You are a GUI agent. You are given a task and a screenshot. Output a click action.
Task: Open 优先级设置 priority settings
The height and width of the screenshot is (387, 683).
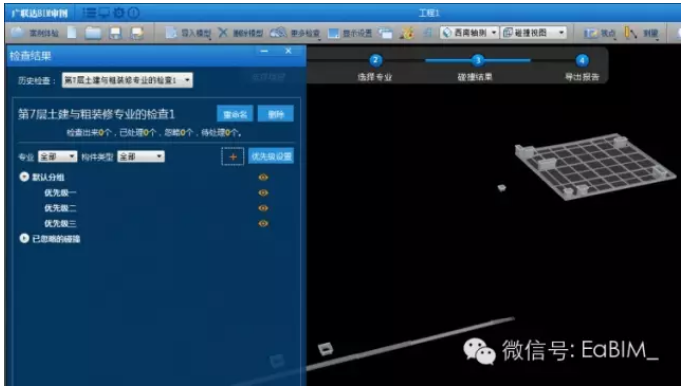(x=271, y=156)
